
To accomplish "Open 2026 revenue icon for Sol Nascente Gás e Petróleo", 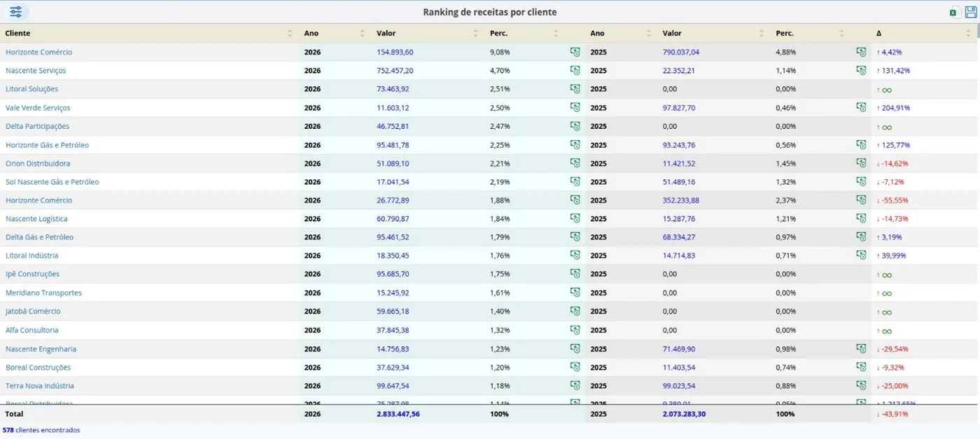I will [x=575, y=181].
